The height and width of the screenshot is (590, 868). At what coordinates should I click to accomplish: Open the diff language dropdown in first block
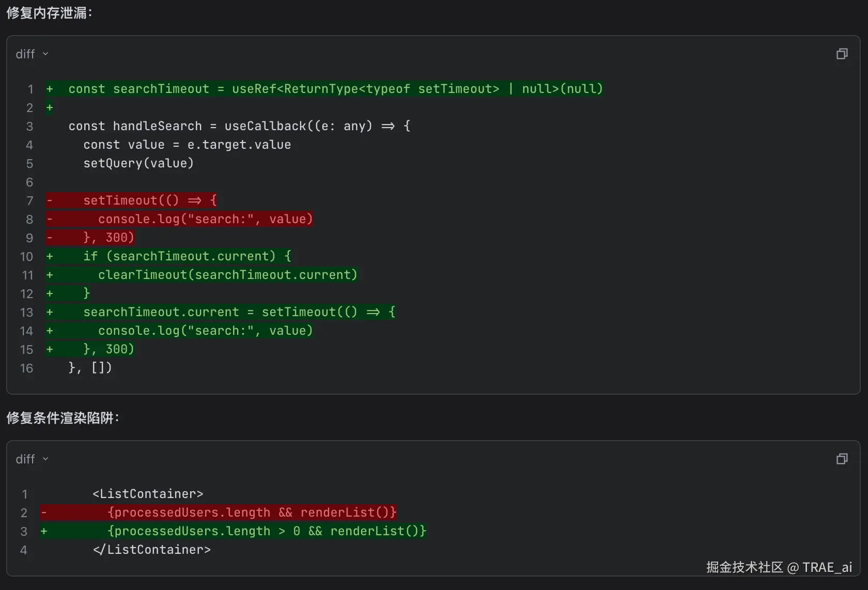32,54
